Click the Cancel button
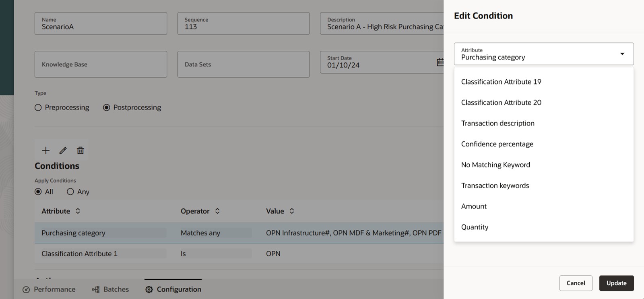 [576, 283]
